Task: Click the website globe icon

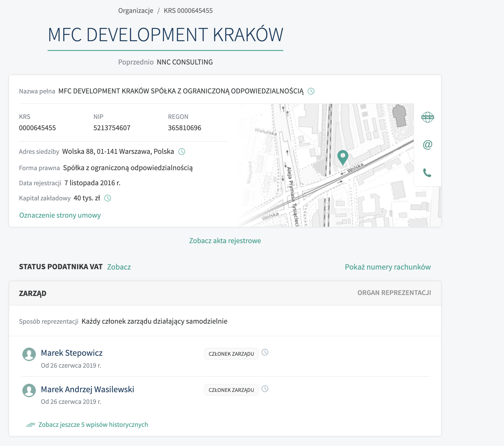Action: coord(427,117)
